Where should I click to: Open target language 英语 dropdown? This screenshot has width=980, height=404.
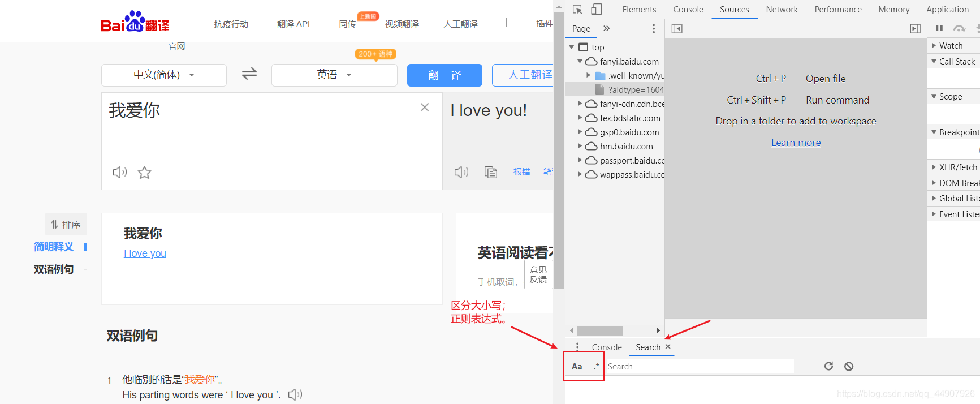click(334, 75)
